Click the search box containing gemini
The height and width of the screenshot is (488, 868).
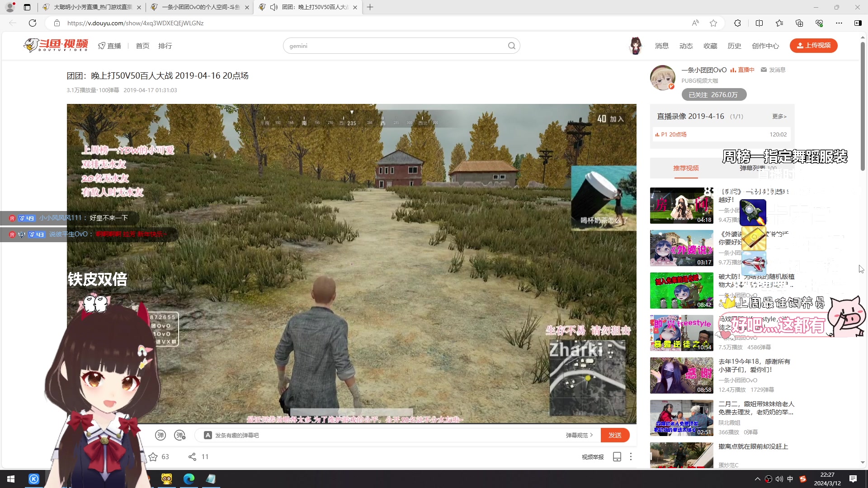[401, 46]
